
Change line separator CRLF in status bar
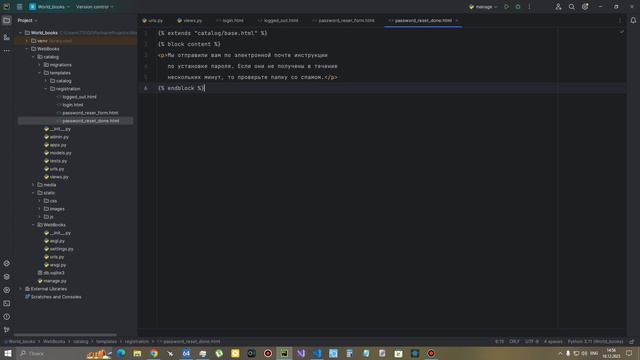point(514,341)
